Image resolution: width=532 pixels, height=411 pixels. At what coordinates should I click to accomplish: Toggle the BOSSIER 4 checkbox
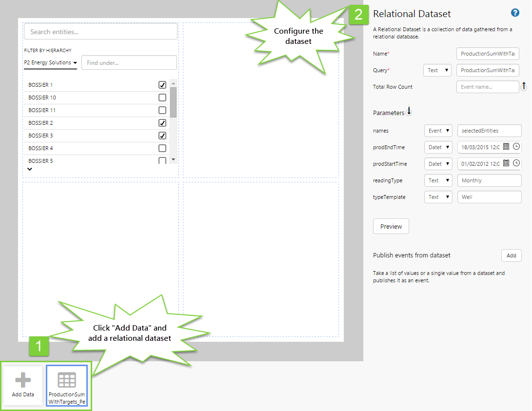[x=162, y=148]
